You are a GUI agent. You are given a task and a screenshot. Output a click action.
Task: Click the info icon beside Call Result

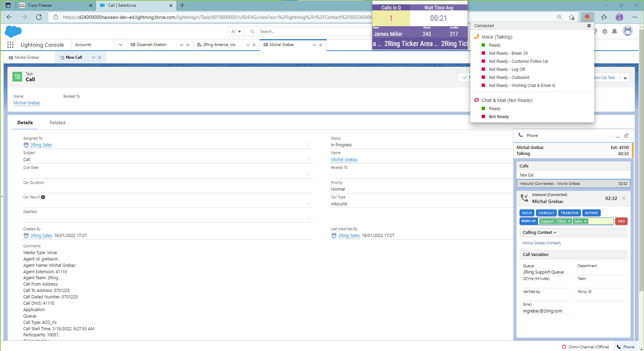click(44, 197)
